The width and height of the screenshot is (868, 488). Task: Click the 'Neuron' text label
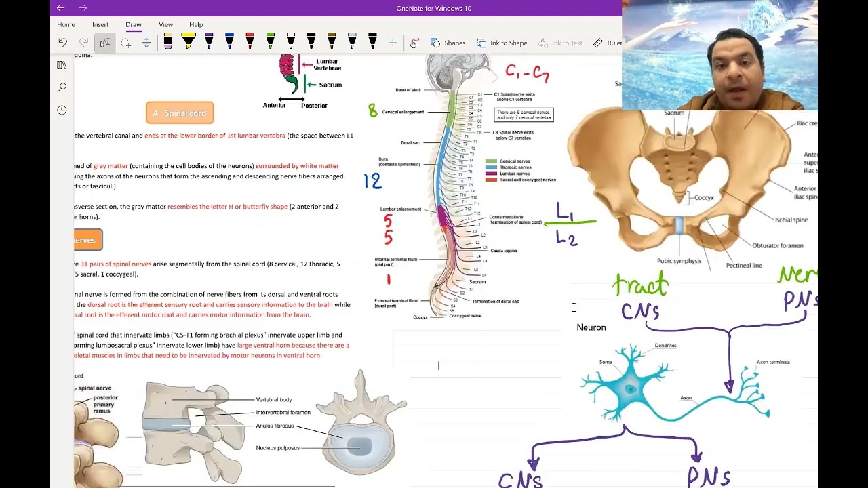coord(591,327)
